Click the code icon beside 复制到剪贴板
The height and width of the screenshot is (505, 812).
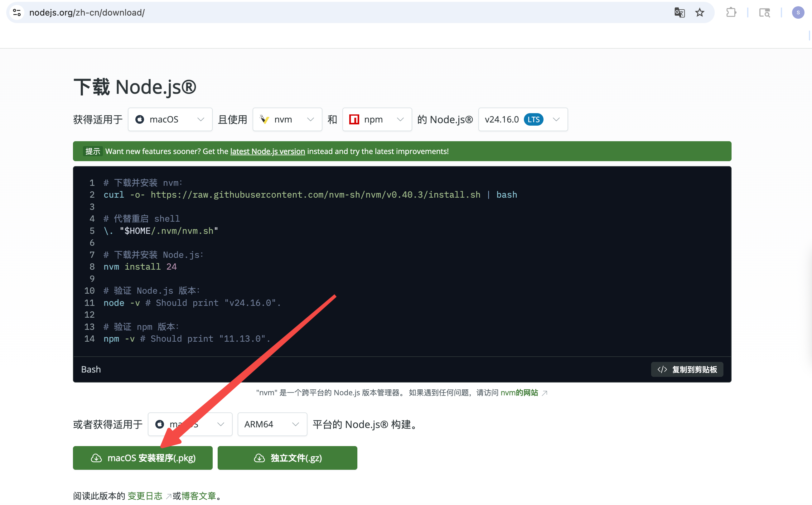[x=662, y=369]
